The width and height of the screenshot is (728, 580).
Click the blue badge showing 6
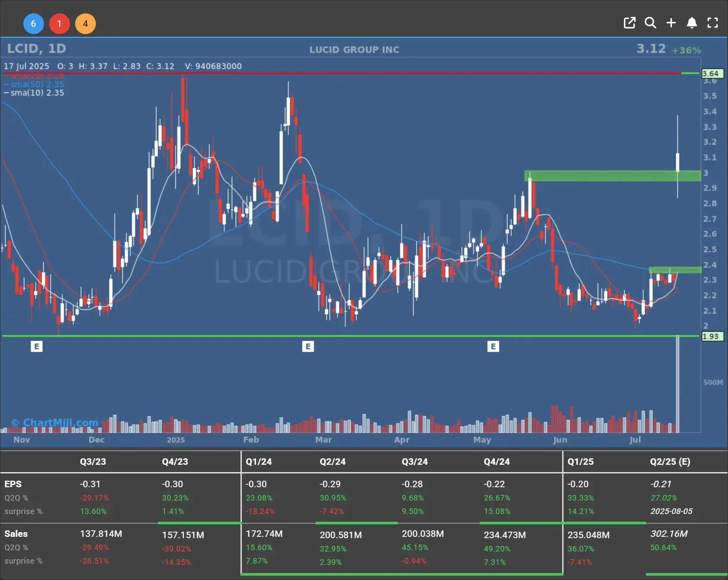pos(33,24)
